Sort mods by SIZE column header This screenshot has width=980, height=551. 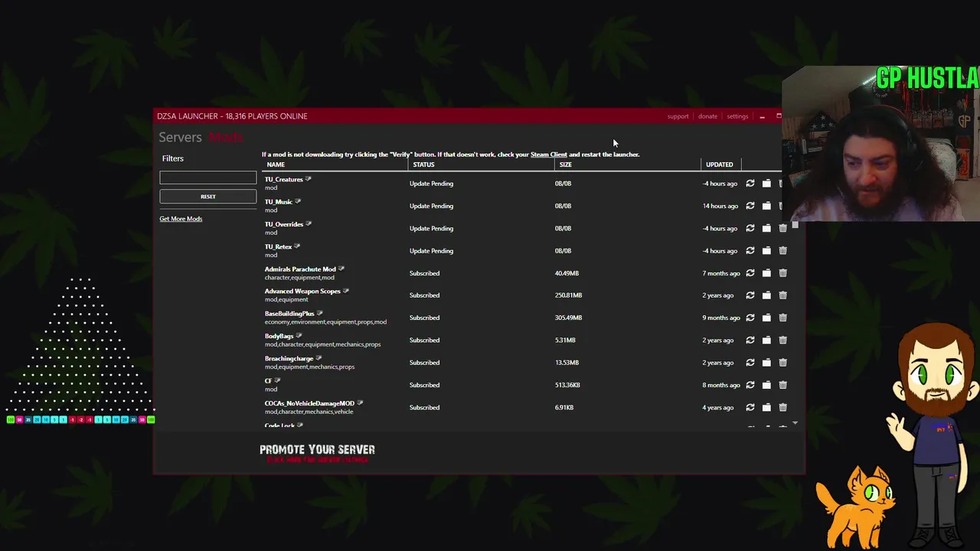(x=565, y=165)
